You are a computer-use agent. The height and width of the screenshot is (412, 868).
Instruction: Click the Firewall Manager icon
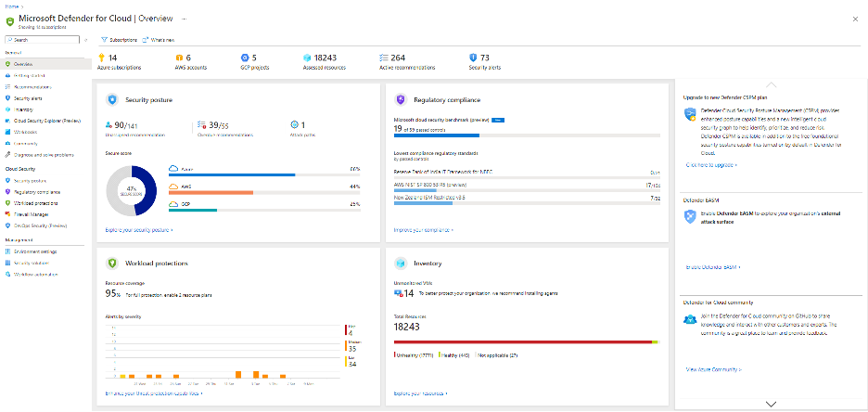click(7, 214)
